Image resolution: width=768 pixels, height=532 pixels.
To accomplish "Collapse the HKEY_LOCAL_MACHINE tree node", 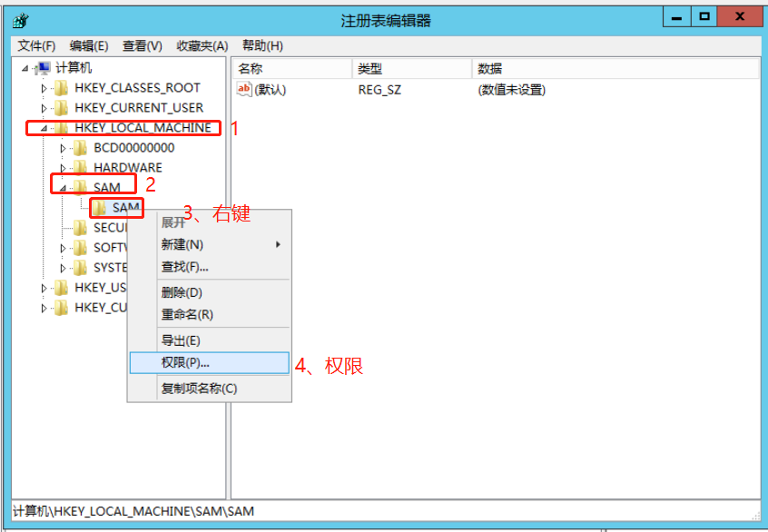I will tap(44, 128).
